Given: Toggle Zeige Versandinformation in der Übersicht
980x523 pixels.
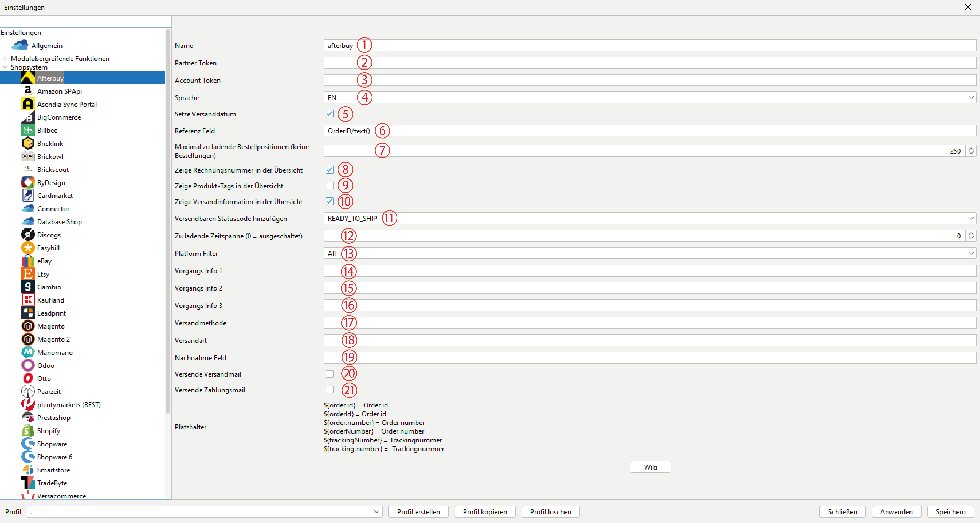Looking at the screenshot, I should coord(329,201).
